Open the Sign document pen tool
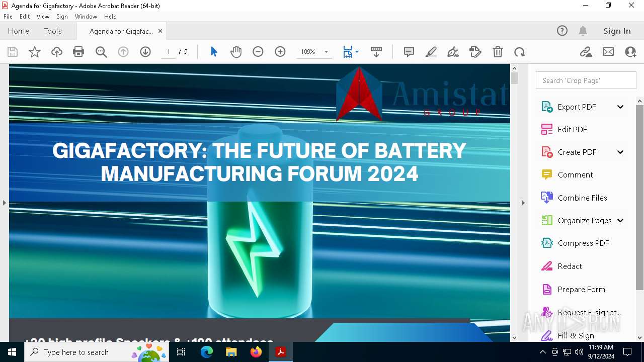 point(453,52)
